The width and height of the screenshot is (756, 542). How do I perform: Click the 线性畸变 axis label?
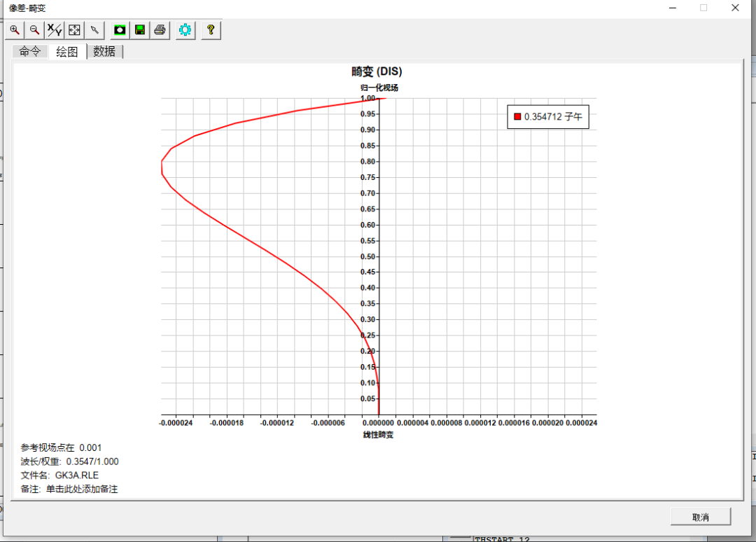379,434
